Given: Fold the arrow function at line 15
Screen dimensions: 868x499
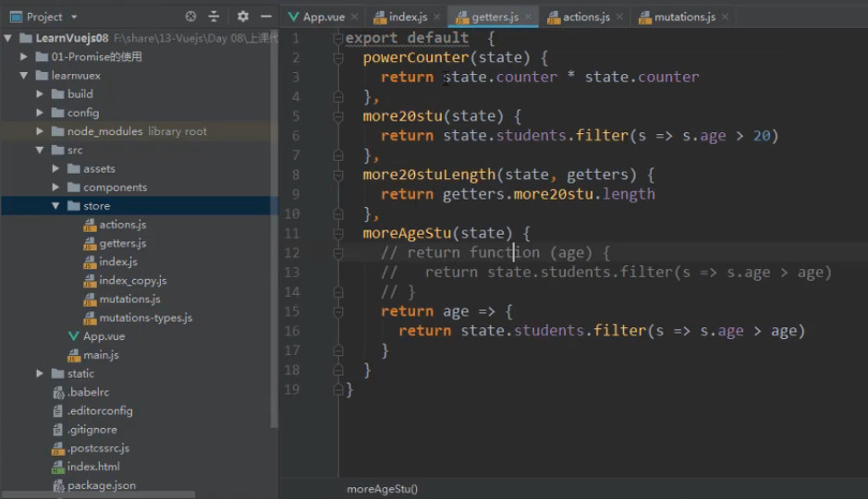Looking at the screenshot, I should click(337, 311).
